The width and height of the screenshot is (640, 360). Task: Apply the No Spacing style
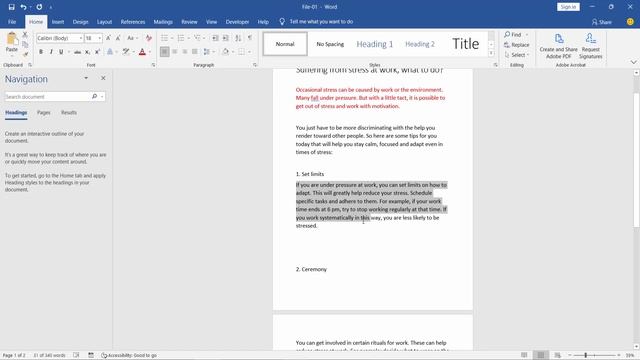coord(330,44)
